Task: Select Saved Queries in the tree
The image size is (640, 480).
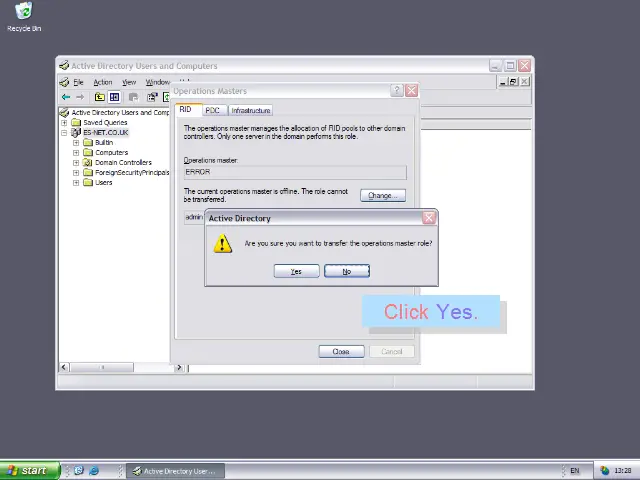Action: (x=105, y=122)
